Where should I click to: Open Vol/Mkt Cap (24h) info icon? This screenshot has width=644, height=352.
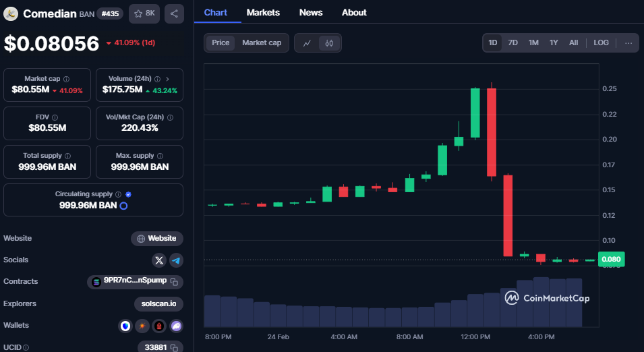[x=170, y=117]
